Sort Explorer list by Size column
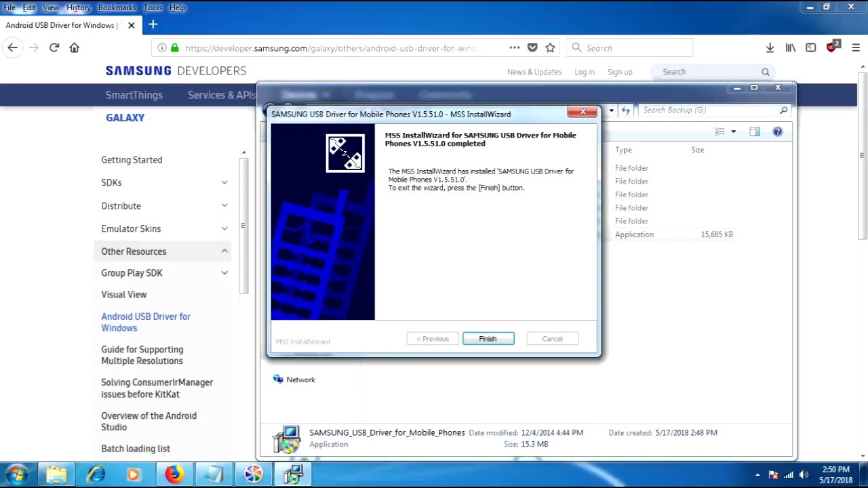Viewport: 868px width, 488px height. point(698,150)
